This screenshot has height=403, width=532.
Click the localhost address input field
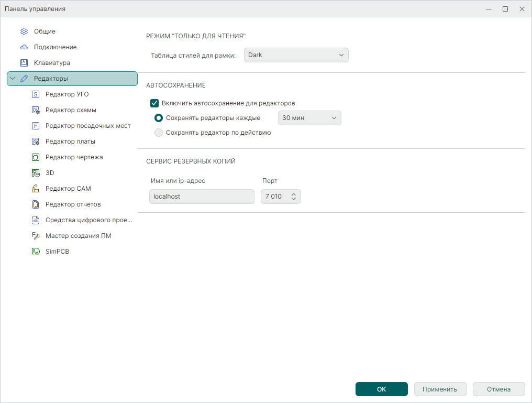[202, 197]
